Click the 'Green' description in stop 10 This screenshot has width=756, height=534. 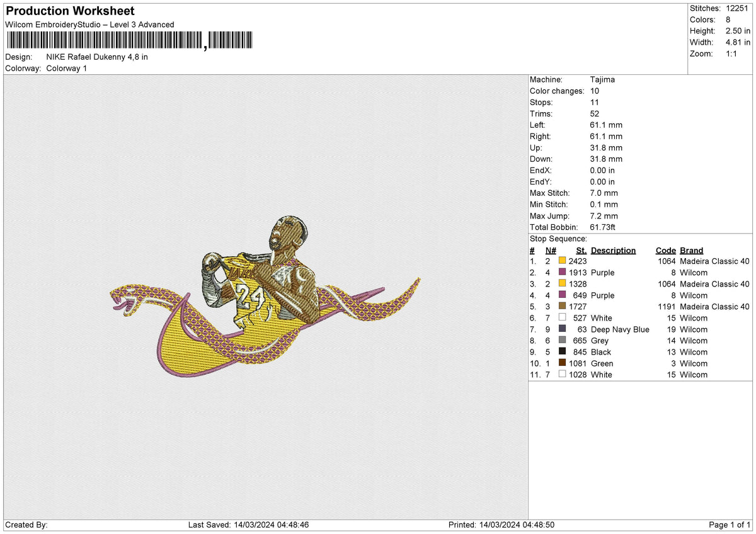tap(602, 363)
